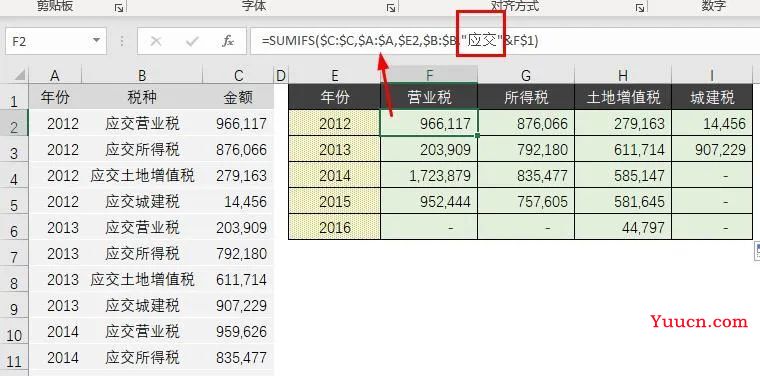Select column G header
The height and width of the screenshot is (376, 760).
click(x=526, y=75)
